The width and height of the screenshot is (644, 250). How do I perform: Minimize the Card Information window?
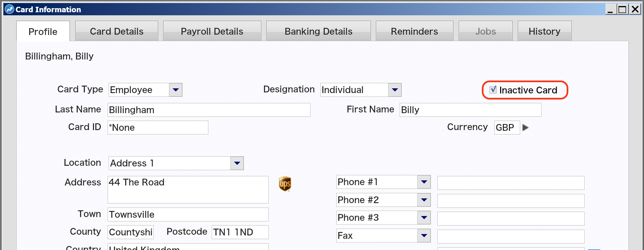(x=610, y=9)
